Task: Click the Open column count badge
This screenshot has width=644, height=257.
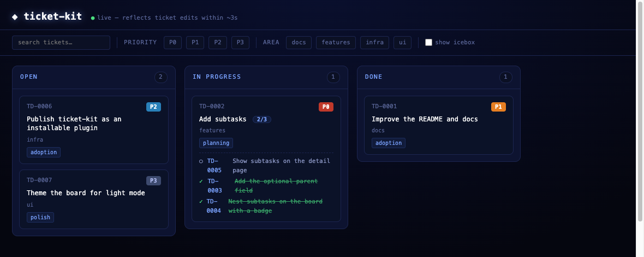Action: 161,77
